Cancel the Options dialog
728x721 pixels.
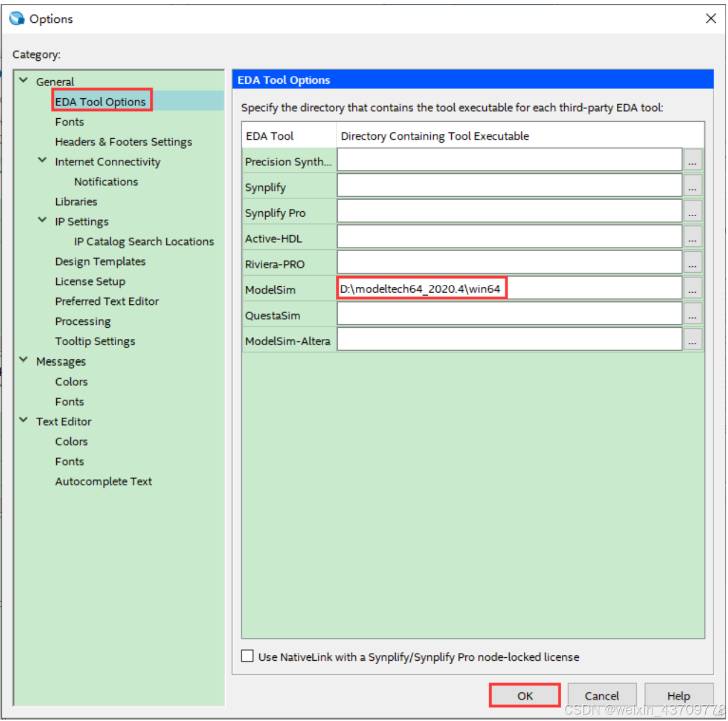pos(602,696)
